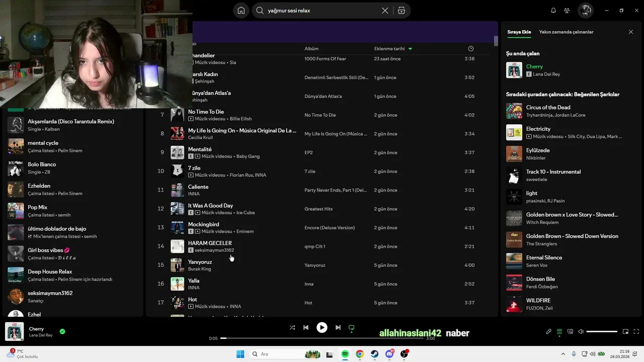Toggle shuffle playback
This screenshot has width=644, height=362.
(292, 327)
